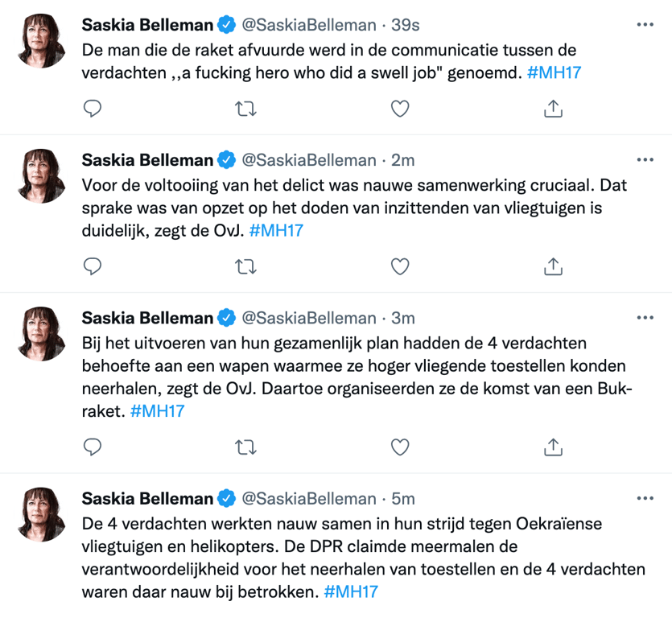Share the tweet posted 3m ago
This screenshot has width=672, height=618.
[553, 446]
